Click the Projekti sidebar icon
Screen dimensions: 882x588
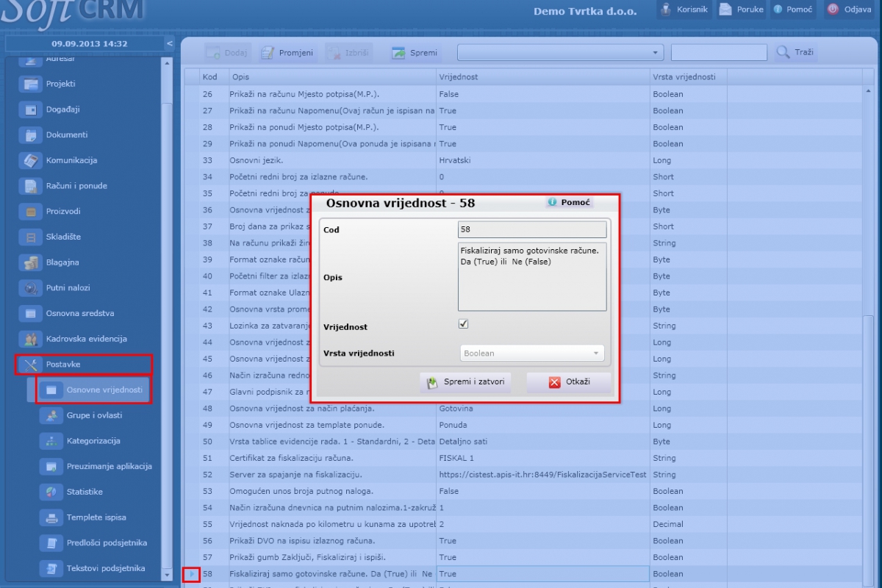pyautogui.click(x=31, y=84)
